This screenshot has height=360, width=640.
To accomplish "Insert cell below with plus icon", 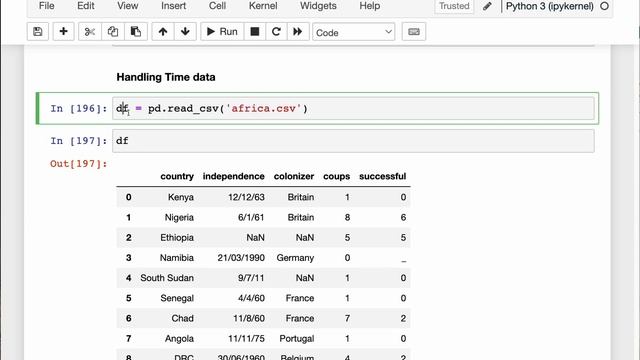I will [63, 32].
